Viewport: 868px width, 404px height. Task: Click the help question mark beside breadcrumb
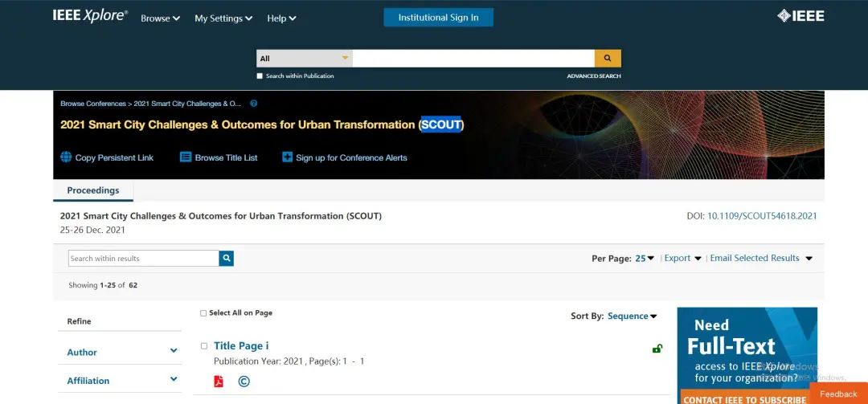253,104
